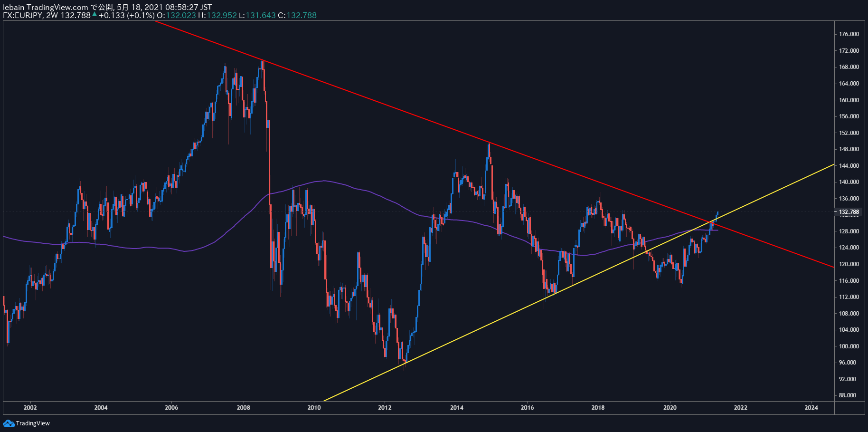Click the 140.000 price axis label
This screenshot has width=868, height=432.
[849, 182]
